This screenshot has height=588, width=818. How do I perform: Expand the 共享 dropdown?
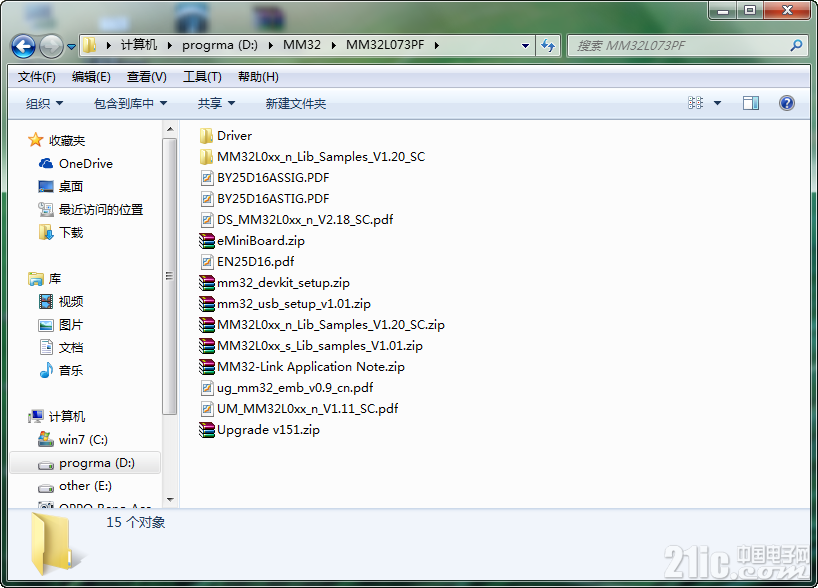click(216, 103)
